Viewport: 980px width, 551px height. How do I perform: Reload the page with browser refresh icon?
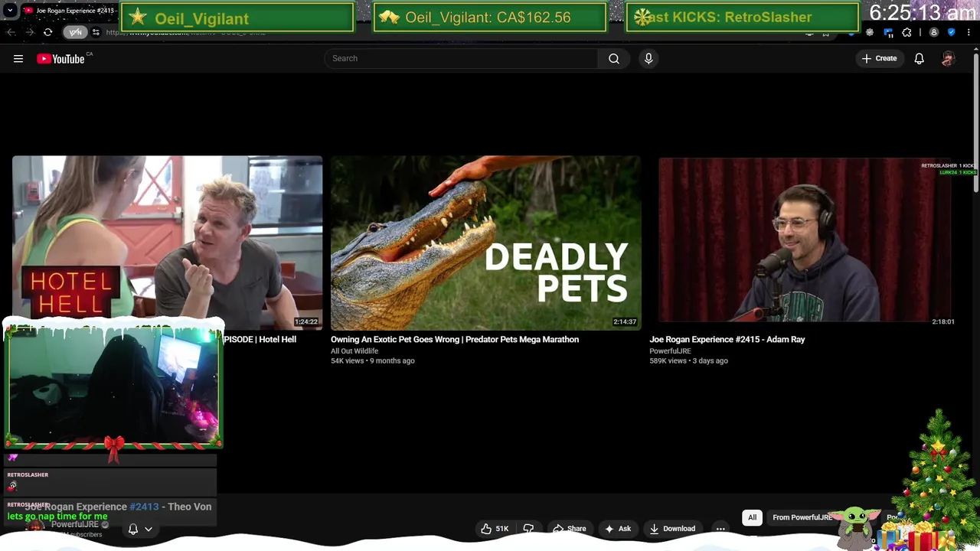[47, 32]
